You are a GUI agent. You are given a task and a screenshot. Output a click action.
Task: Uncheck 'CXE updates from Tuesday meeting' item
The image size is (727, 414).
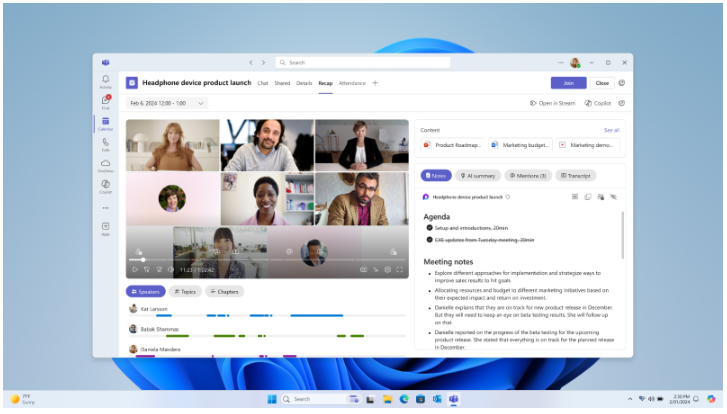click(x=429, y=240)
